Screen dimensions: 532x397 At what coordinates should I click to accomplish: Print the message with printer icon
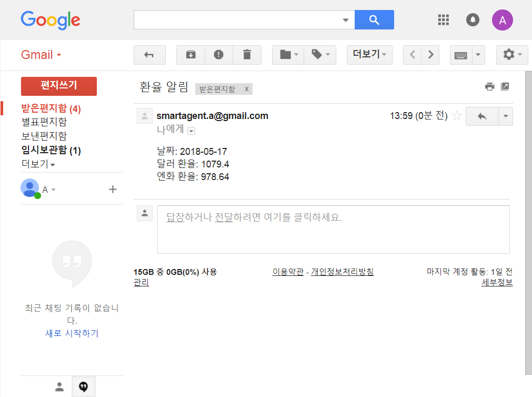point(489,87)
